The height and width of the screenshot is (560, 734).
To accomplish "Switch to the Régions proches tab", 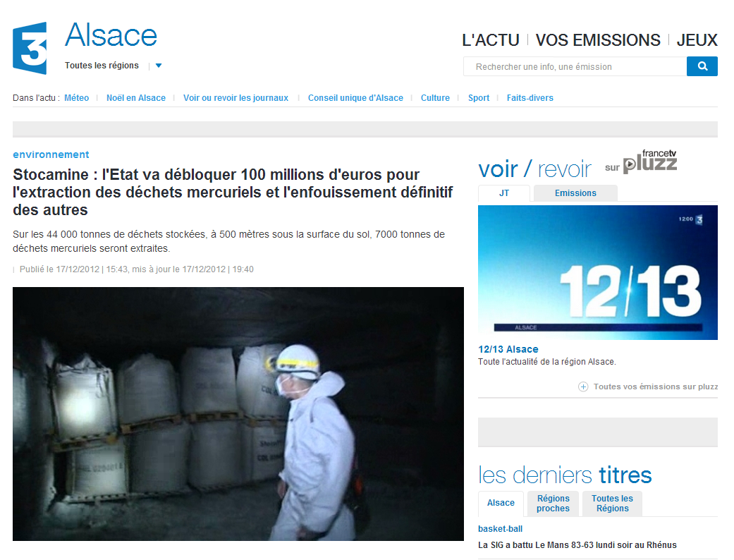I will pyautogui.click(x=553, y=504).
